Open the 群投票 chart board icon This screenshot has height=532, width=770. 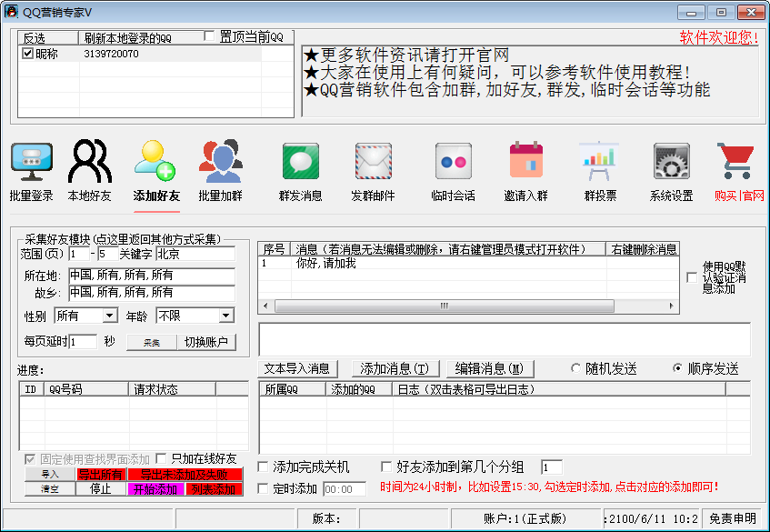click(599, 161)
